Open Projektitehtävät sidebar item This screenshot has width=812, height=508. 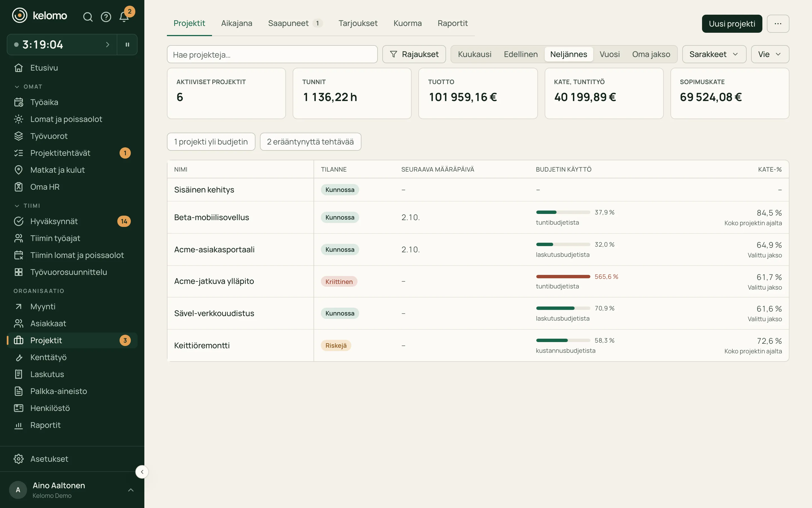[x=72, y=153]
